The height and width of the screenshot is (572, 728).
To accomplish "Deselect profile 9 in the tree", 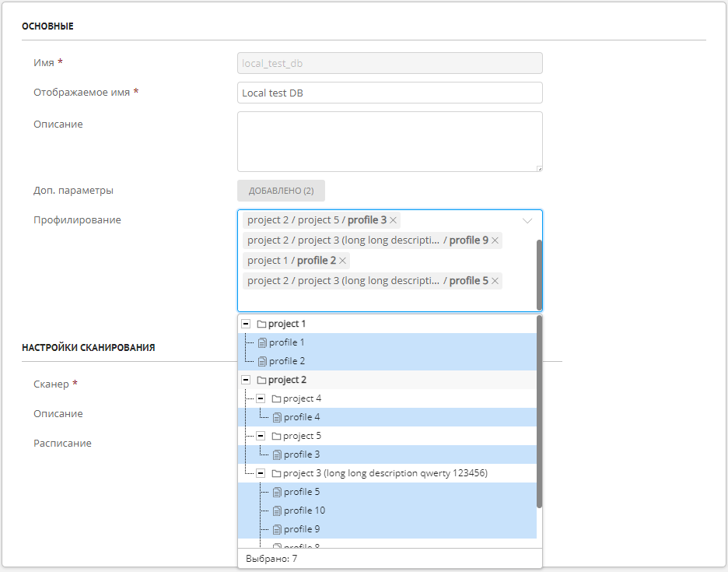I will (302, 529).
